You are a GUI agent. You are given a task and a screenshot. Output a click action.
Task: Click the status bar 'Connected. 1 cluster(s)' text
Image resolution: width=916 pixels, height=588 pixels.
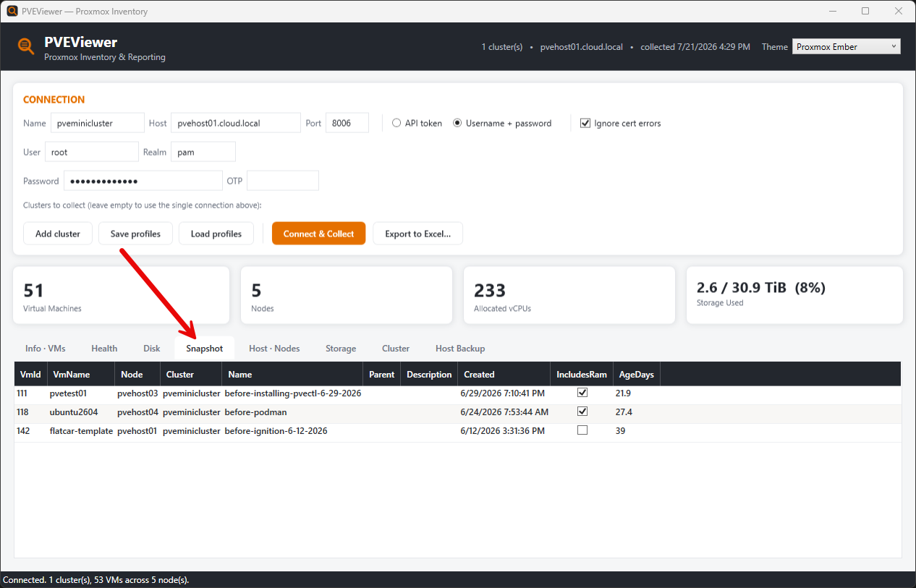click(x=96, y=580)
